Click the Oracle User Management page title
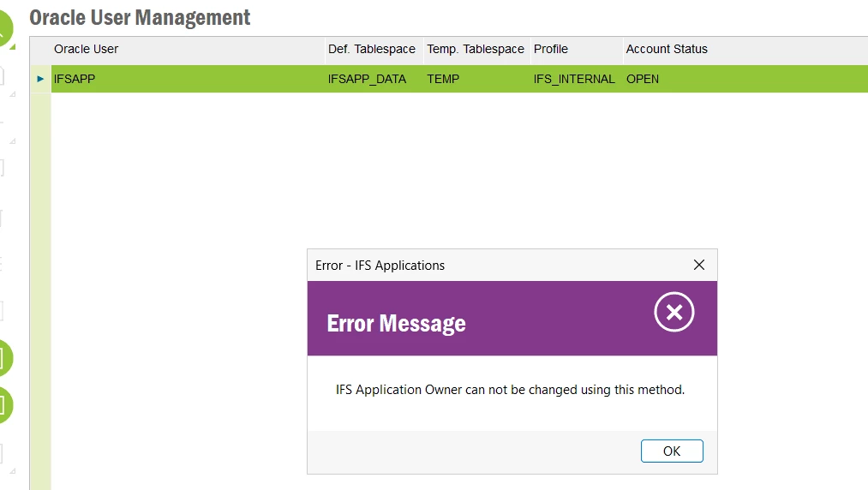The width and height of the screenshot is (868, 490). (x=140, y=18)
